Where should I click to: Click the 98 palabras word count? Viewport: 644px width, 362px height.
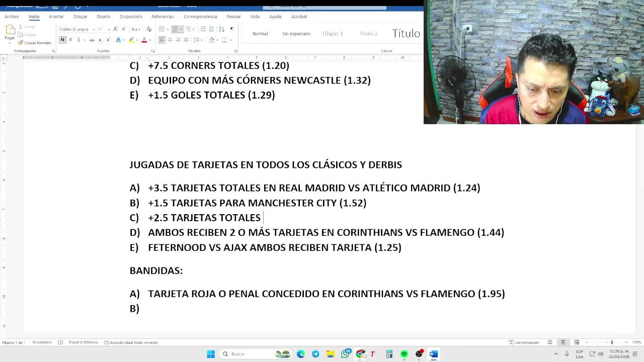42,342
